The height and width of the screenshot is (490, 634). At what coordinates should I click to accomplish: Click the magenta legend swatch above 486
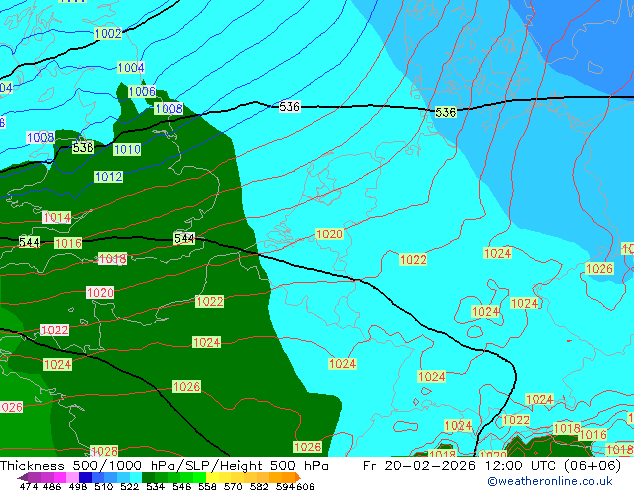tap(60, 477)
